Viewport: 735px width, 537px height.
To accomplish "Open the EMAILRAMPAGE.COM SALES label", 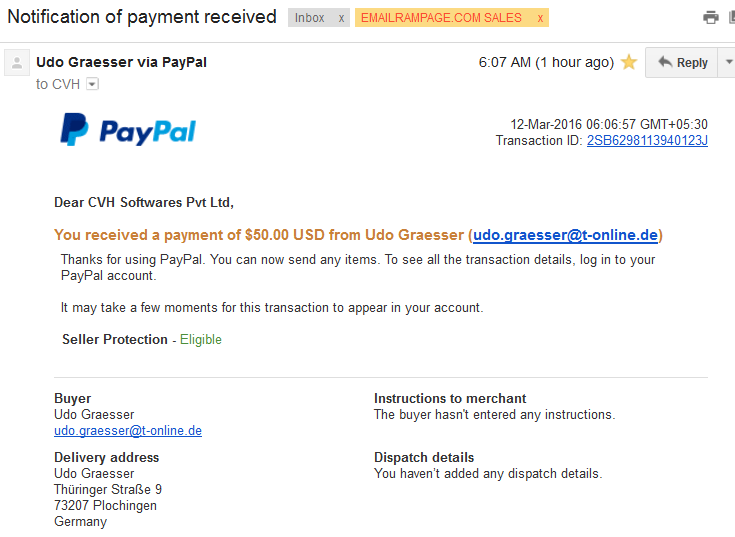I will pyautogui.click(x=441, y=18).
